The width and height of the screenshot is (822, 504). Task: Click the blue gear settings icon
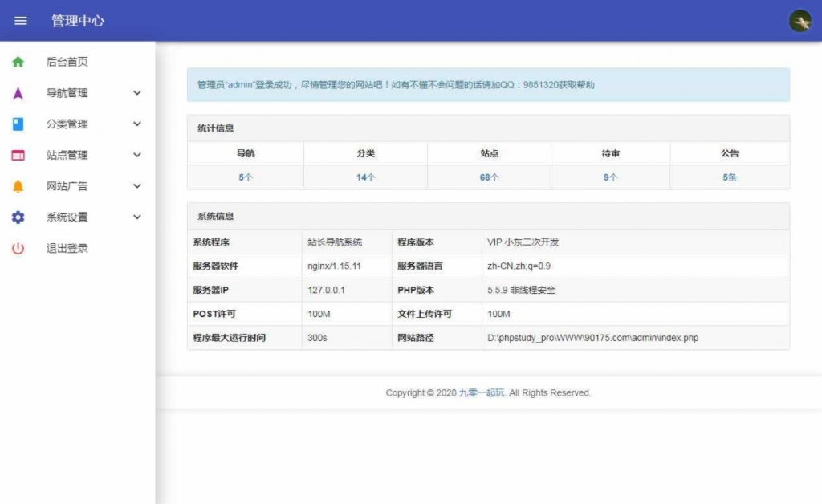click(18, 217)
